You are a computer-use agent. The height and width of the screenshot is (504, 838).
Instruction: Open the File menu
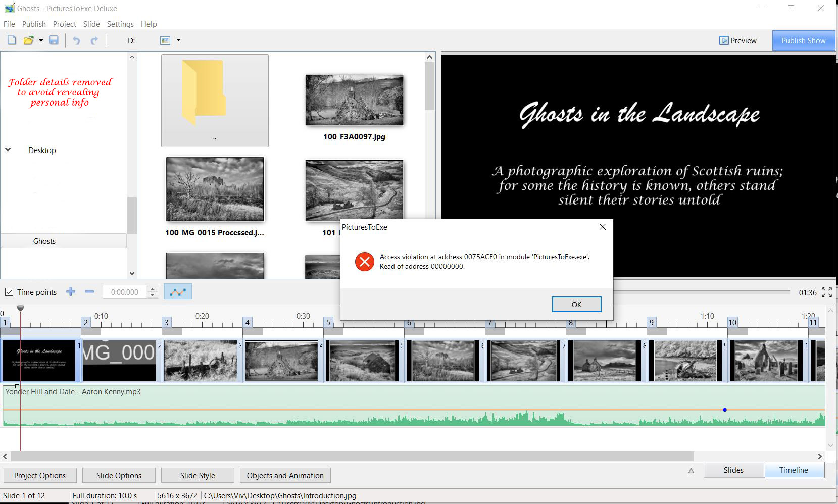pyautogui.click(x=9, y=24)
